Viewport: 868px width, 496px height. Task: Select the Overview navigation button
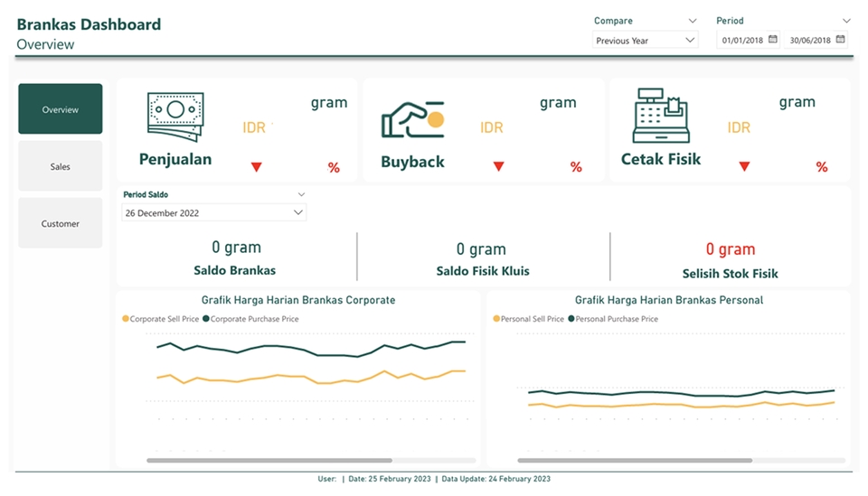point(61,109)
